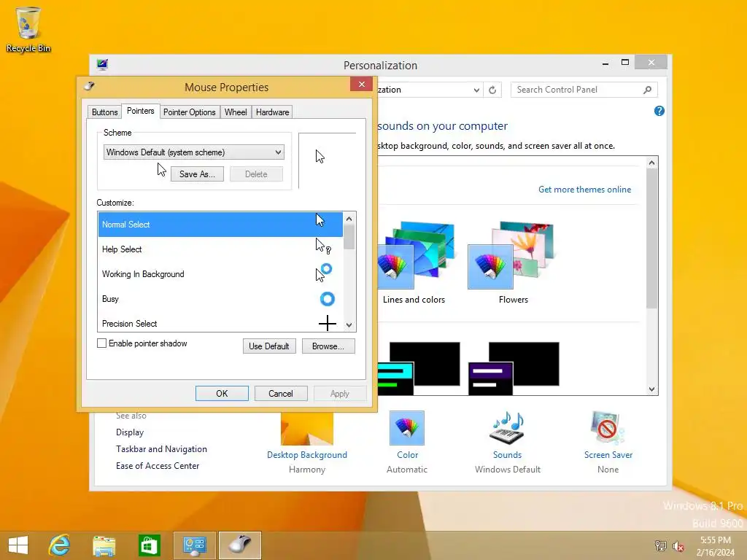This screenshot has width=747, height=560.
Task: Open the Display link
Action: (x=130, y=432)
